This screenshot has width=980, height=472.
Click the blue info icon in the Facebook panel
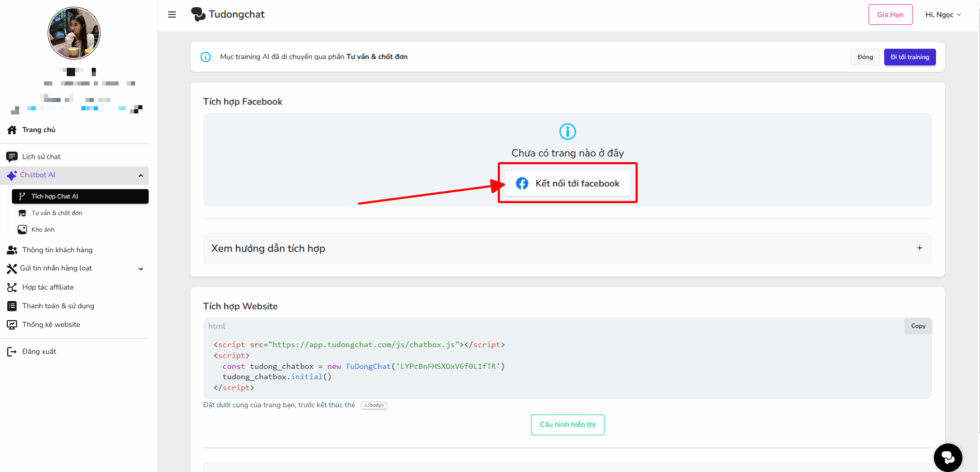568,132
